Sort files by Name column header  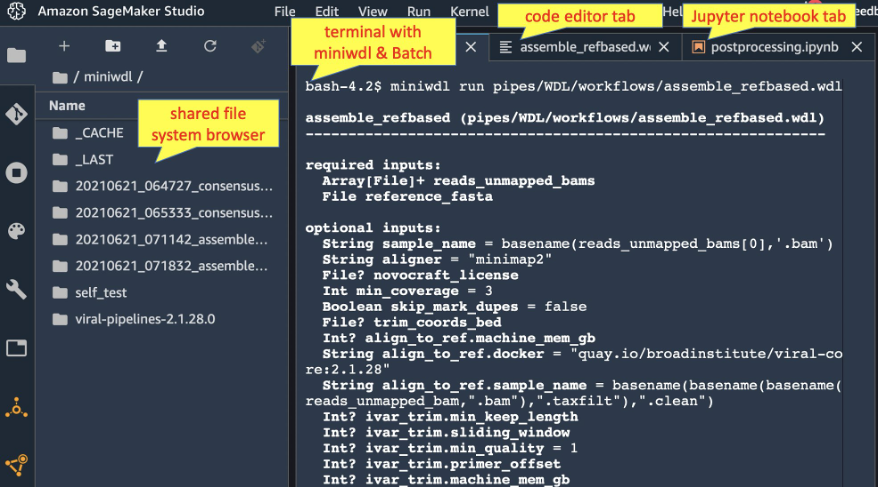click(67, 105)
